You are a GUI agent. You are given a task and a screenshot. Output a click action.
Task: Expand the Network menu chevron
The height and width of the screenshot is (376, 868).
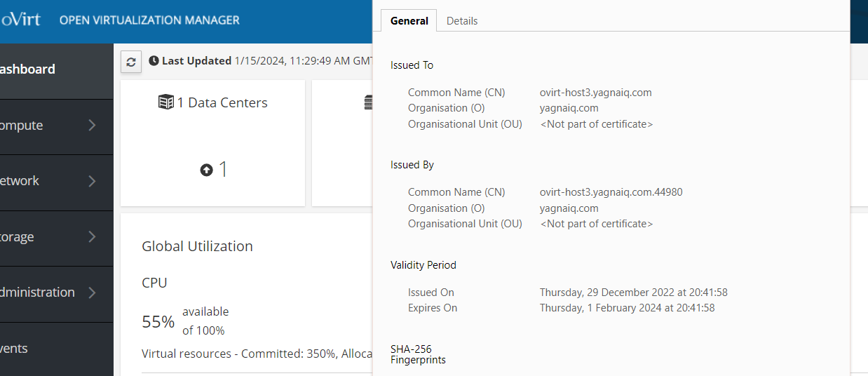(93, 181)
